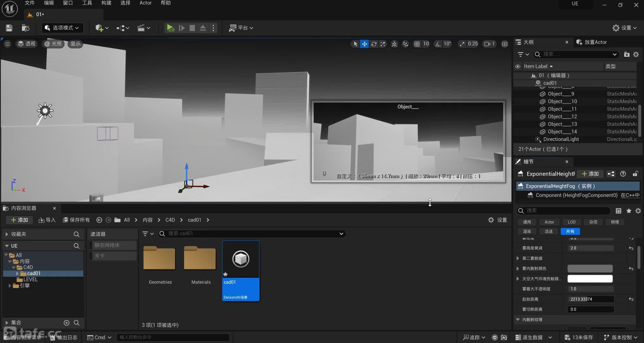Expand the 第二雾数据 section
The height and width of the screenshot is (343, 644).
pyautogui.click(x=518, y=258)
